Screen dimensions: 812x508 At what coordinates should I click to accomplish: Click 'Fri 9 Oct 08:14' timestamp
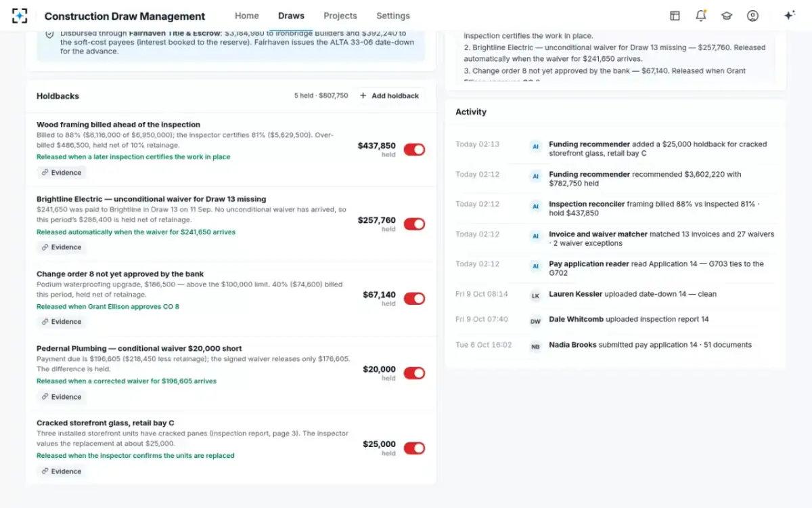(482, 295)
